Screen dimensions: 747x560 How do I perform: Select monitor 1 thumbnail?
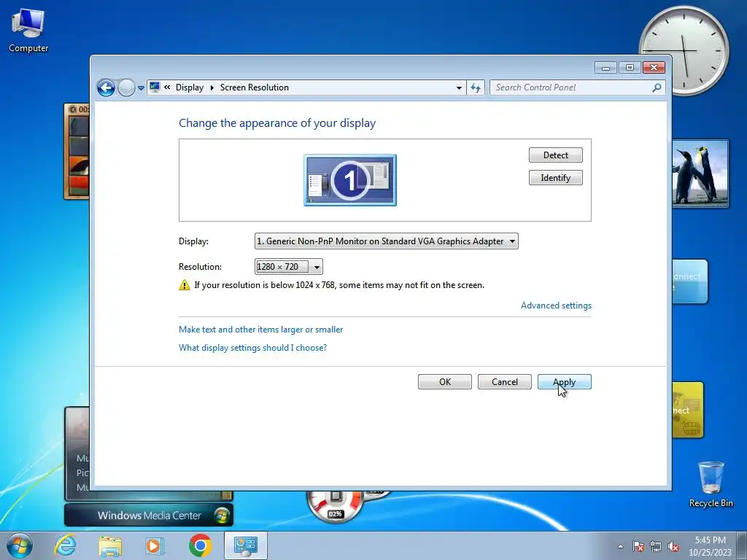(350, 180)
